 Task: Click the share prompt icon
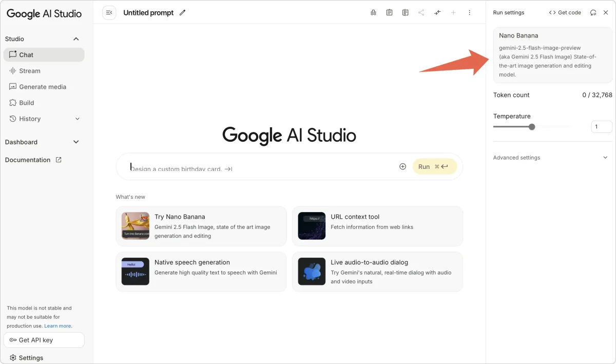421,12
